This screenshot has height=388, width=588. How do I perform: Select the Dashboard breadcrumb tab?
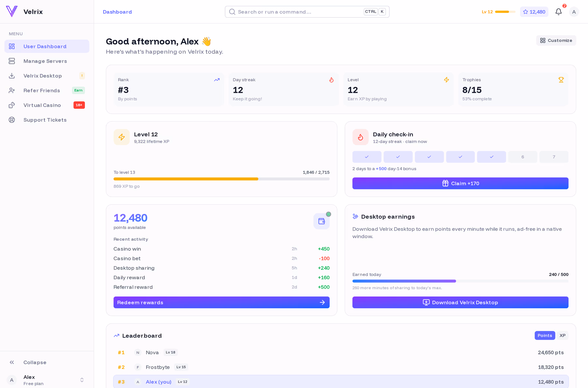(117, 12)
